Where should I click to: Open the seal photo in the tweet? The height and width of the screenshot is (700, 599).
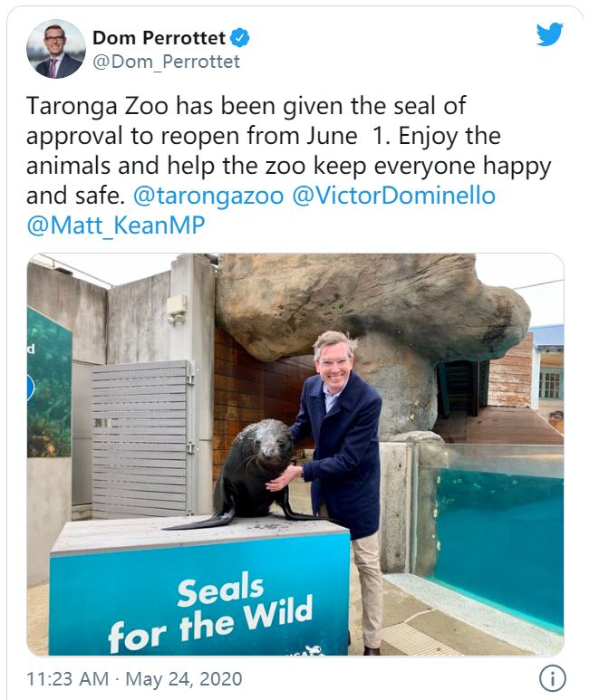click(295, 455)
